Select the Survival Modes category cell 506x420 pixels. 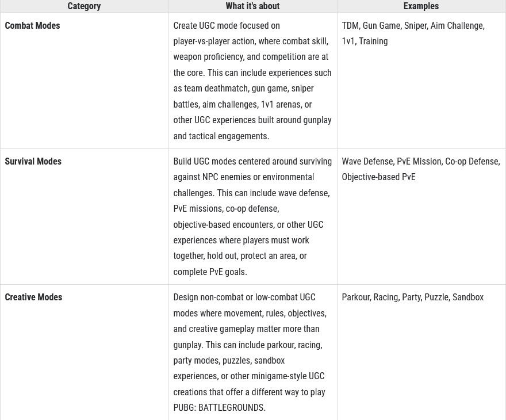pyautogui.click(x=84, y=217)
